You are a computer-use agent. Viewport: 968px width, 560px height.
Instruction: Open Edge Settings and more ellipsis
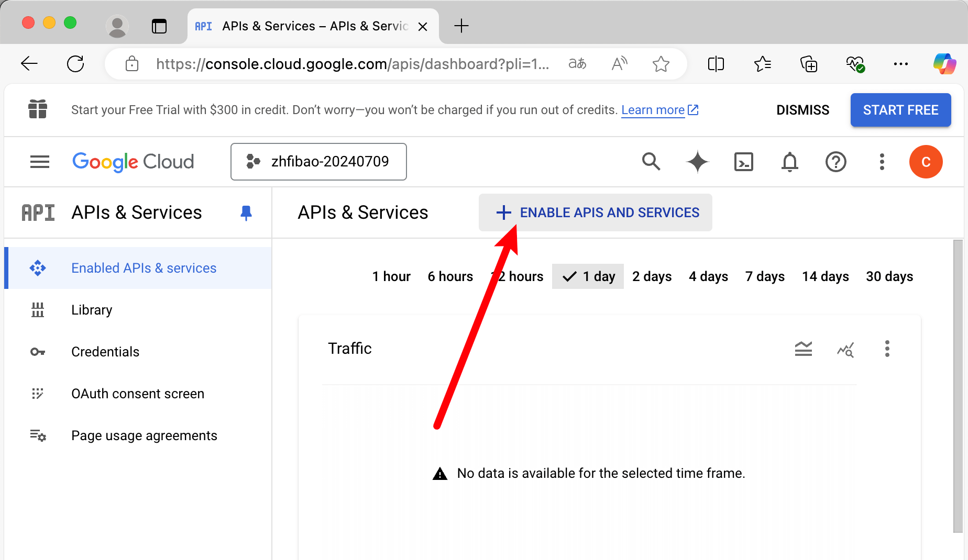(901, 64)
